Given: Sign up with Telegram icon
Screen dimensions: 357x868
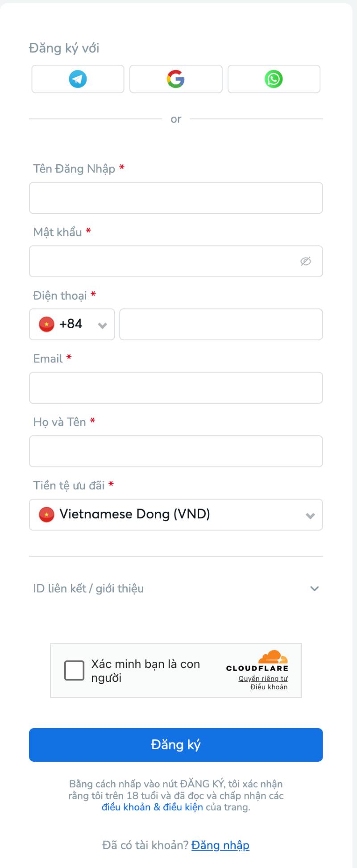Looking at the screenshot, I should (x=77, y=79).
